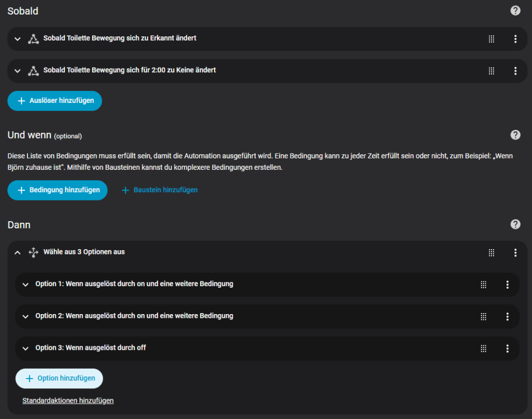Open help for the Und wenn section
The image size is (532, 419).
[515, 135]
